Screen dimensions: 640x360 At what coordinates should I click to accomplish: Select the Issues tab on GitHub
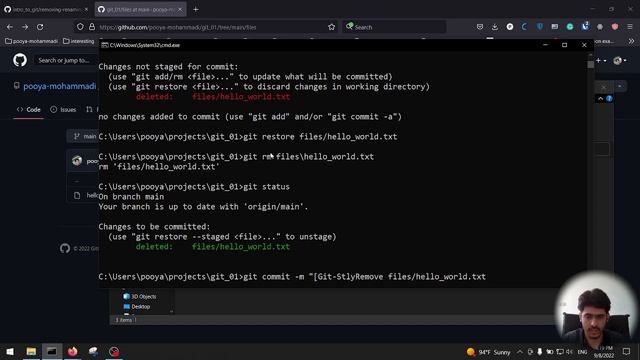(x=63, y=109)
